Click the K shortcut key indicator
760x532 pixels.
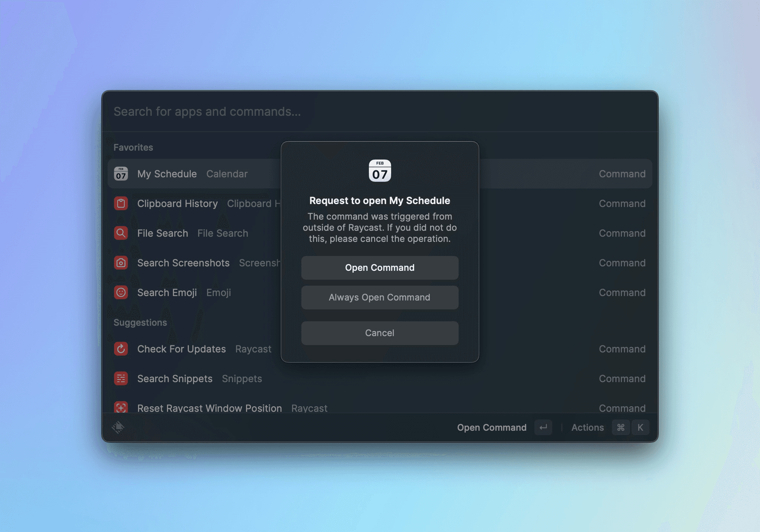click(641, 427)
